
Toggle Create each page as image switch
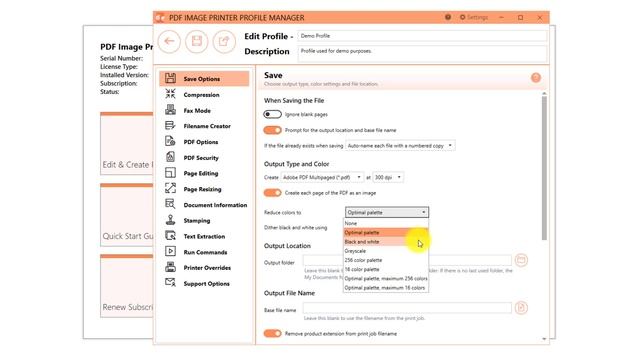(x=272, y=193)
